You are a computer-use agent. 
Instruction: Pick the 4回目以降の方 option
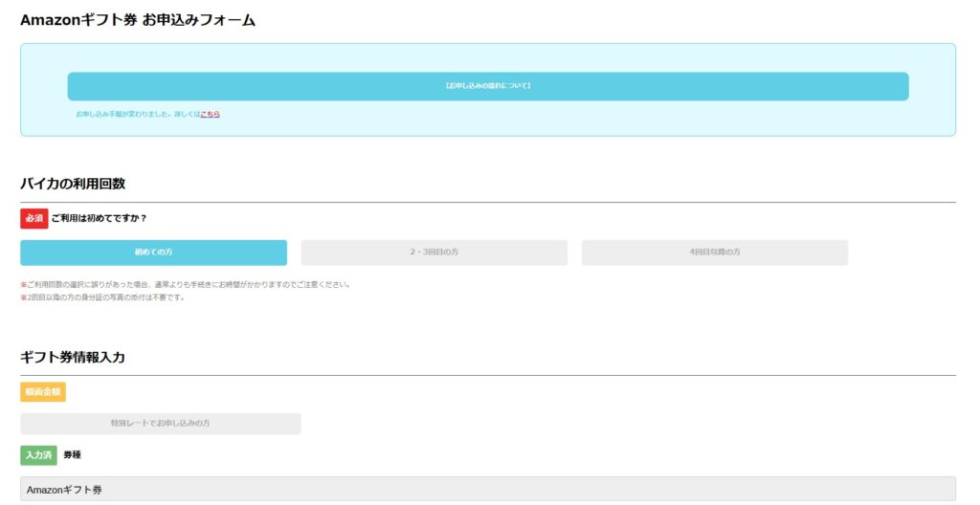(x=714, y=252)
